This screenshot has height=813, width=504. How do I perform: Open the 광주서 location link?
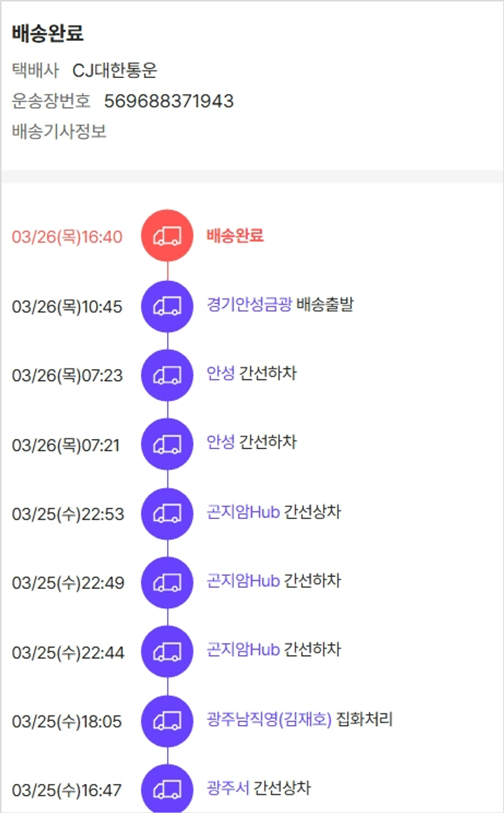228,788
